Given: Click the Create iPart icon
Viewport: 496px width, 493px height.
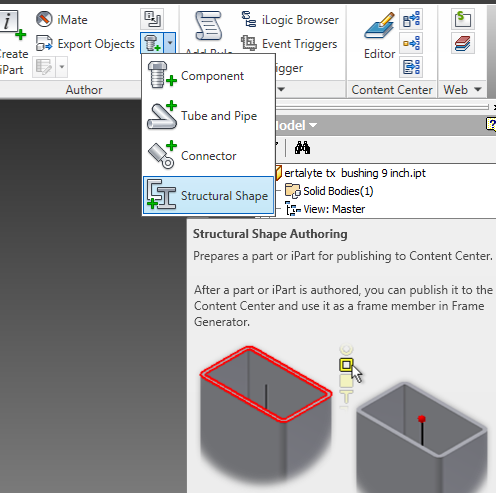Looking at the screenshot, I should point(13,25).
